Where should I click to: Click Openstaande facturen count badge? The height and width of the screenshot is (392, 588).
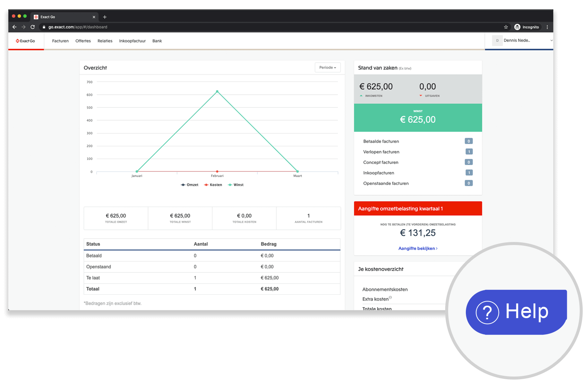click(x=469, y=183)
